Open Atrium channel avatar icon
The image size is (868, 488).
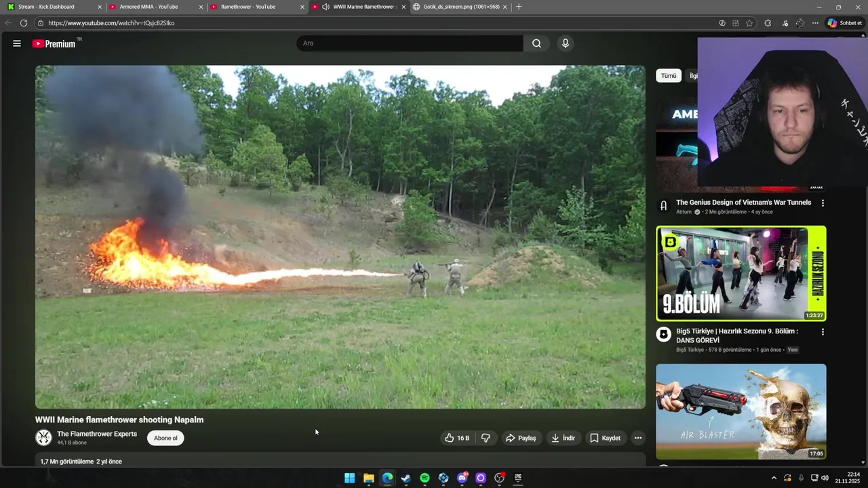click(663, 205)
